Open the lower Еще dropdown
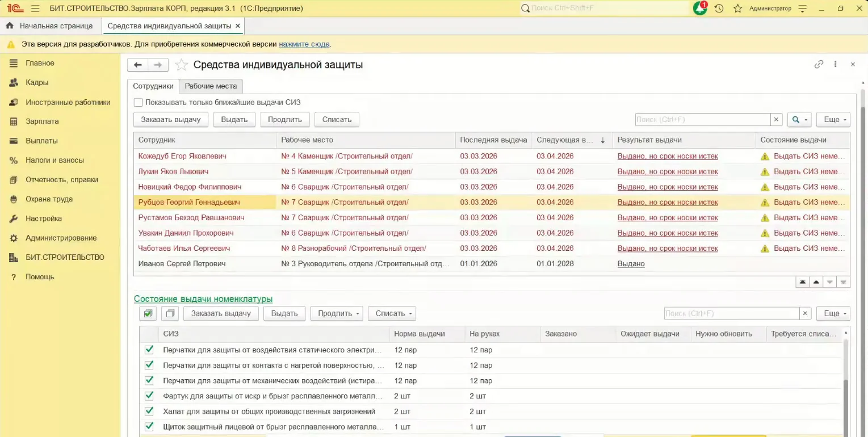This screenshot has height=437, width=868. click(833, 313)
